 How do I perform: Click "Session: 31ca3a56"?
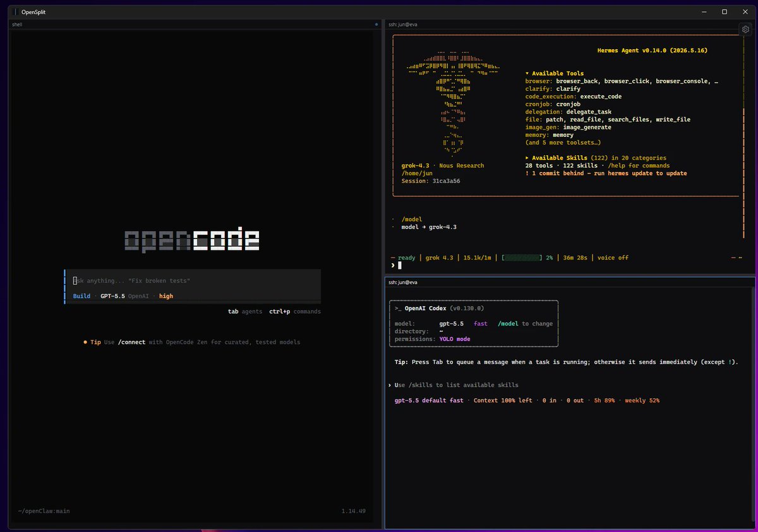(x=430, y=181)
